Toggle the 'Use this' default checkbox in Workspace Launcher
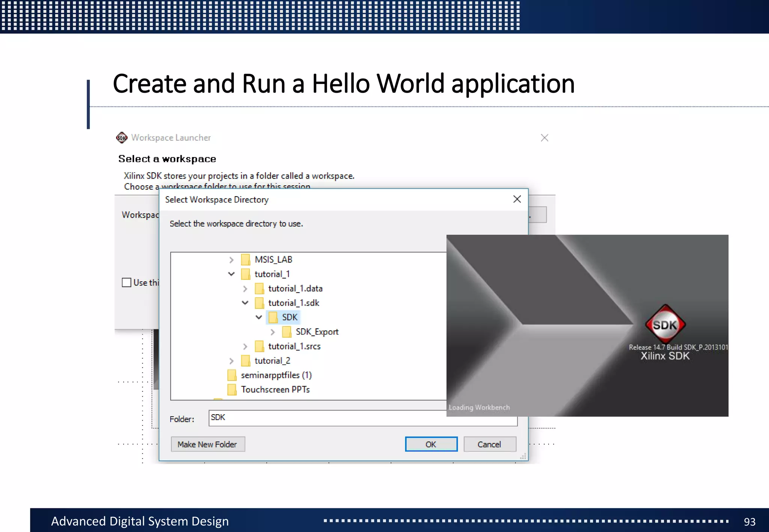This screenshot has width=769, height=532. pyautogui.click(x=127, y=283)
